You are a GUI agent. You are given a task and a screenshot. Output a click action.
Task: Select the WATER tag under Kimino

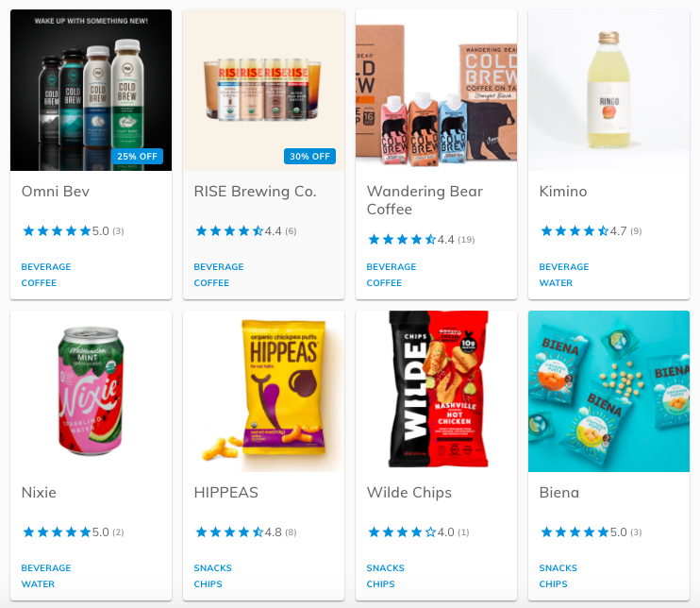[x=556, y=283]
